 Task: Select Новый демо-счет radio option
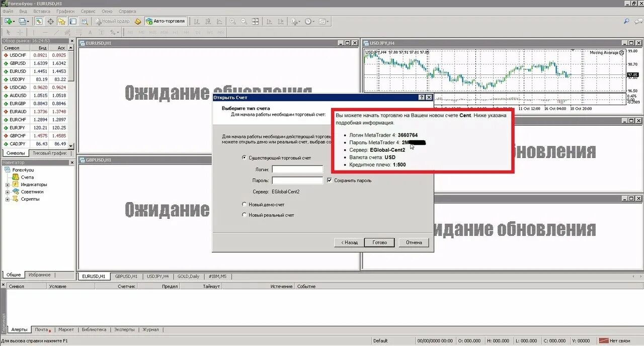coord(245,204)
